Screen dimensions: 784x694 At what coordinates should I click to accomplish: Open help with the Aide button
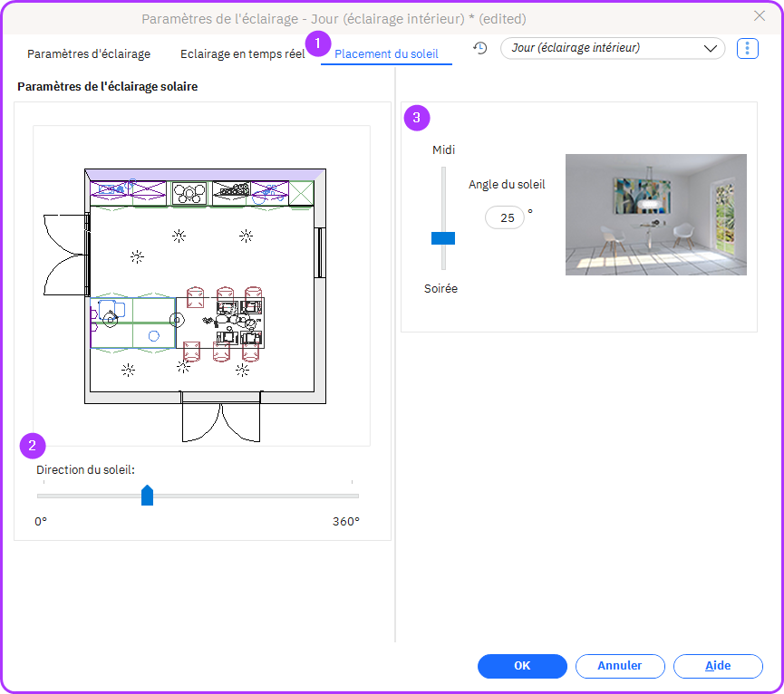(x=718, y=666)
